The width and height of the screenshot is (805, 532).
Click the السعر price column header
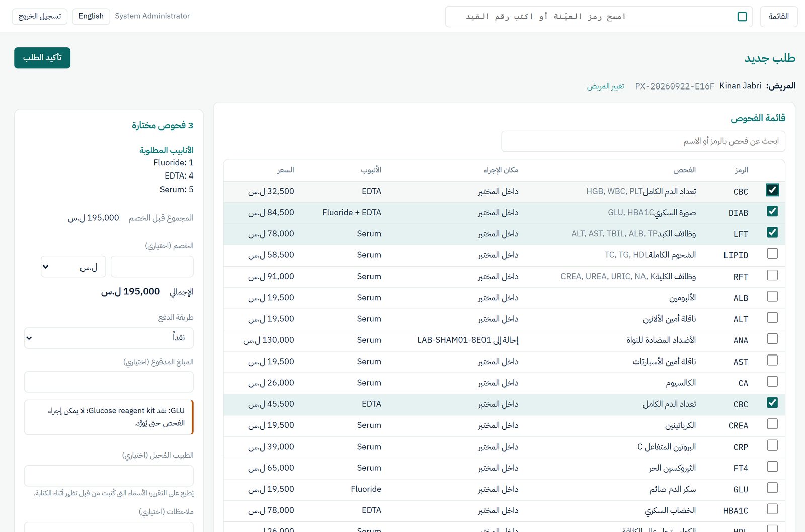(x=285, y=170)
